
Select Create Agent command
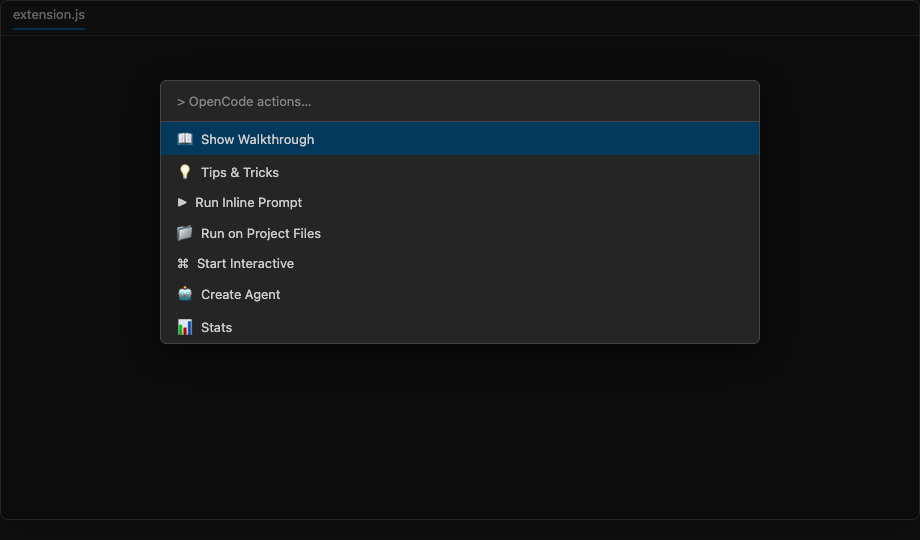pos(459,294)
